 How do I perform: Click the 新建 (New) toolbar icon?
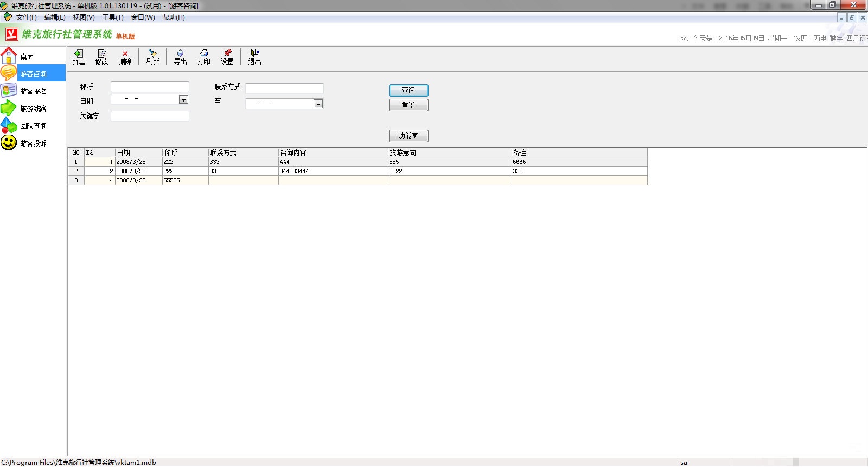click(79, 57)
